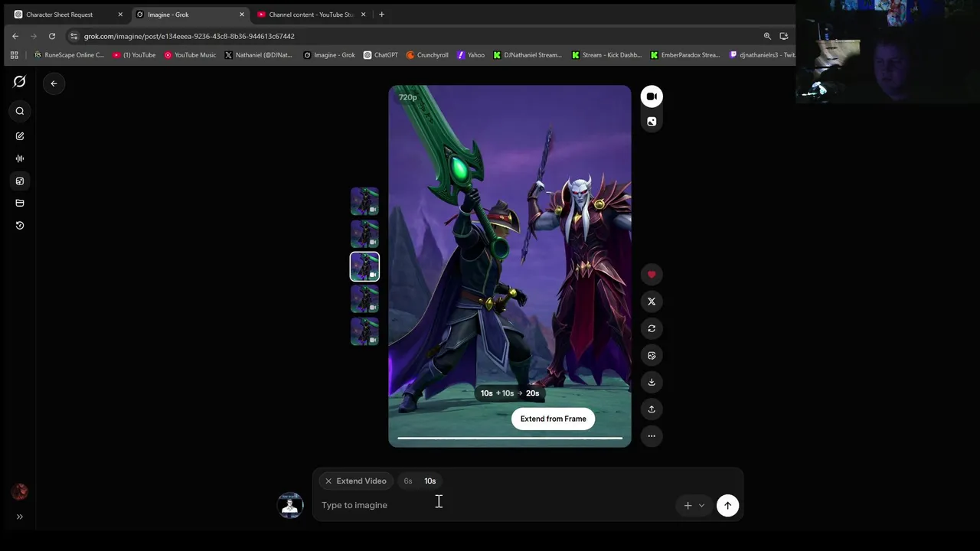Open the RuneScape Online bookmark

(x=69, y=55)
